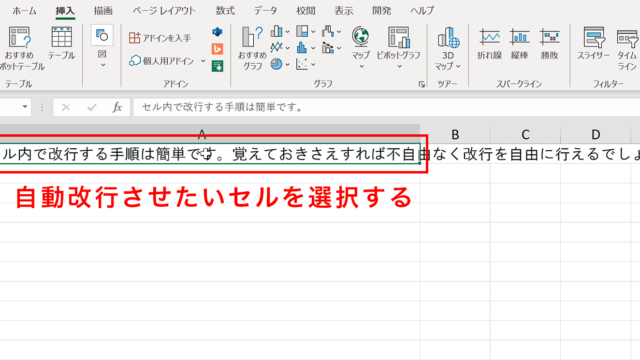Select the 開発 tab

(382, 11)
